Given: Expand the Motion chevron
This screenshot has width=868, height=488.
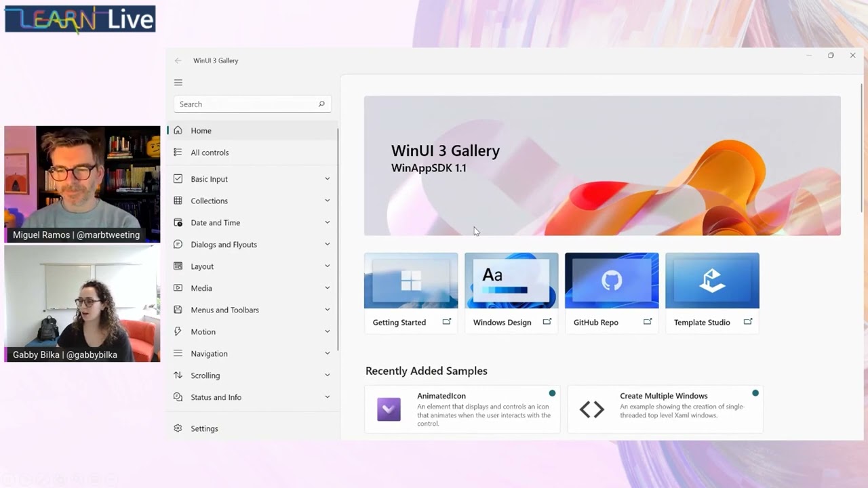Looking at the screenshot, I should 327,331.
